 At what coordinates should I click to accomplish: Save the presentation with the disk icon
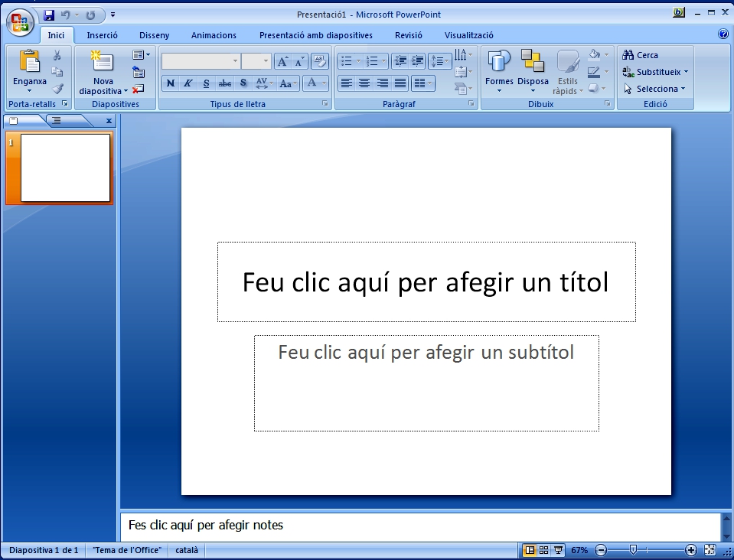point(50,14)
